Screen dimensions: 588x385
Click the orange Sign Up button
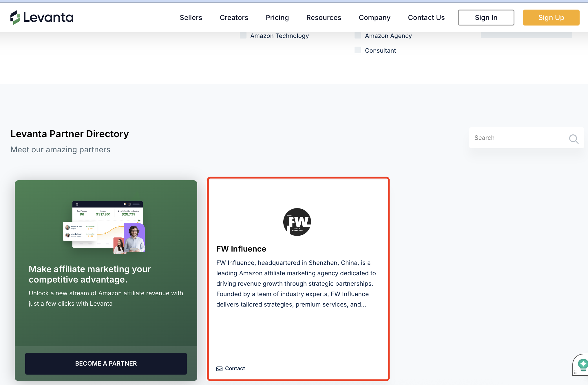click(x=551, y=18)
